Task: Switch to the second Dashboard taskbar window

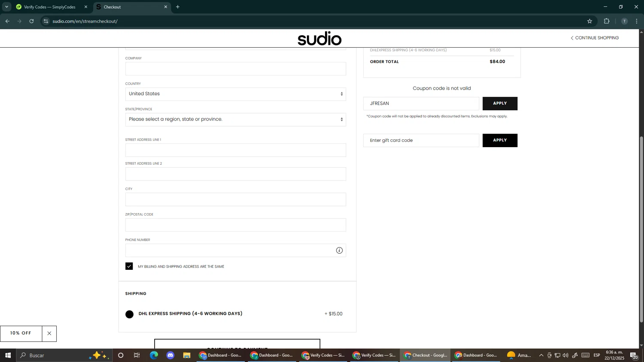Action: coord(272,355)
